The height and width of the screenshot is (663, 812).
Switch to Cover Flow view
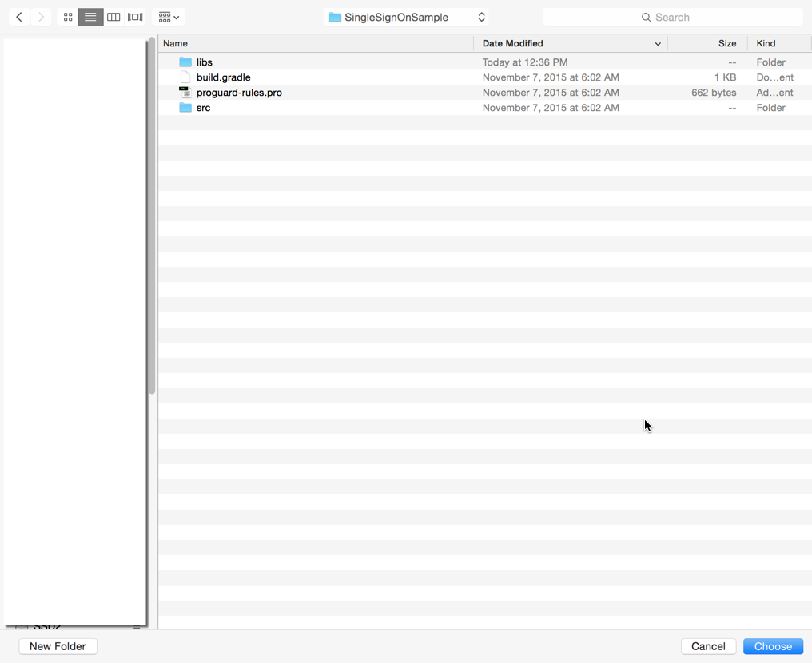coord(135,17)
